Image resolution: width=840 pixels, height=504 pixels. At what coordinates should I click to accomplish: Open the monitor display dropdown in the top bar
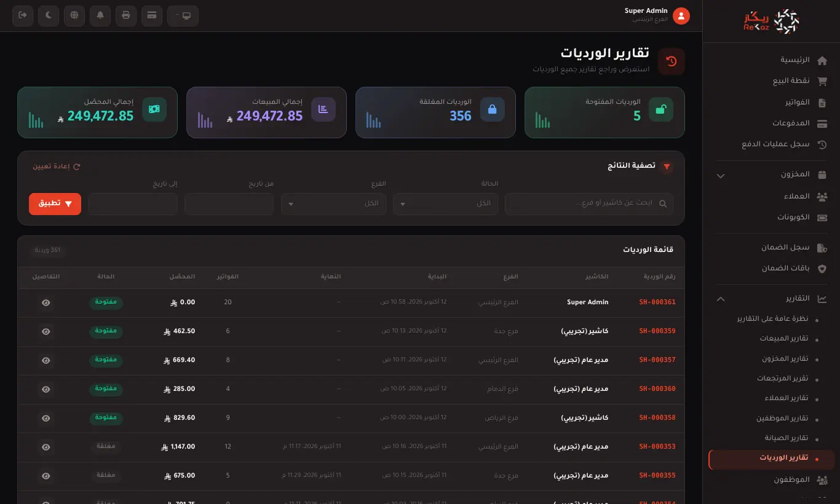pyautogui.click(x=183, y=15)
